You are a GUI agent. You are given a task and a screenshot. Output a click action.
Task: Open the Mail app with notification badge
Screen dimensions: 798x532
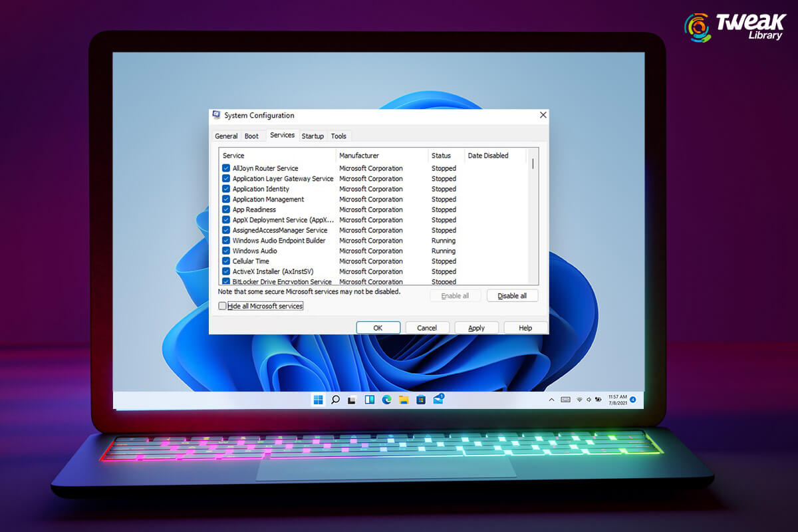click(x=438, y=400)
